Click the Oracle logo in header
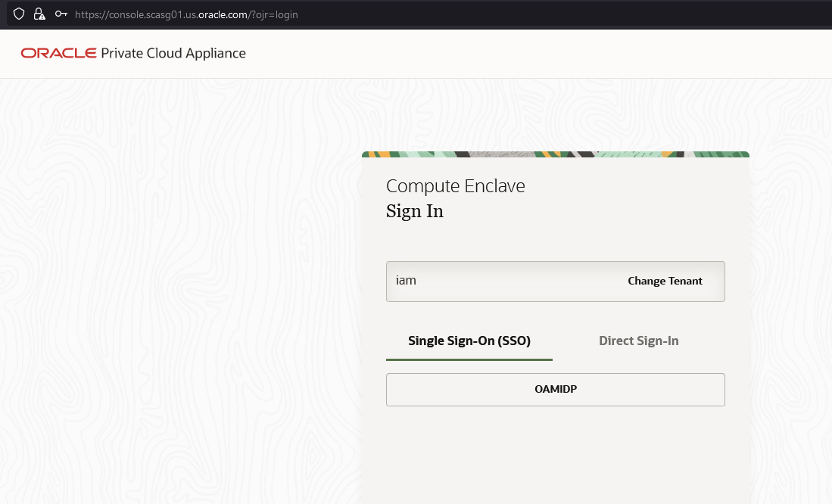The height and width of the screenshot is (504, 832). (58, 53)
